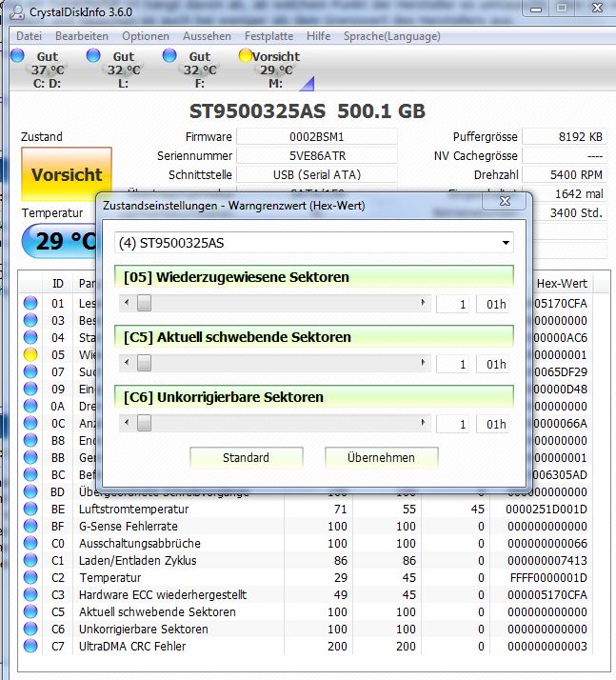Click the blue orb of Laden/Entladen Zyklus row

pos(30,560)
